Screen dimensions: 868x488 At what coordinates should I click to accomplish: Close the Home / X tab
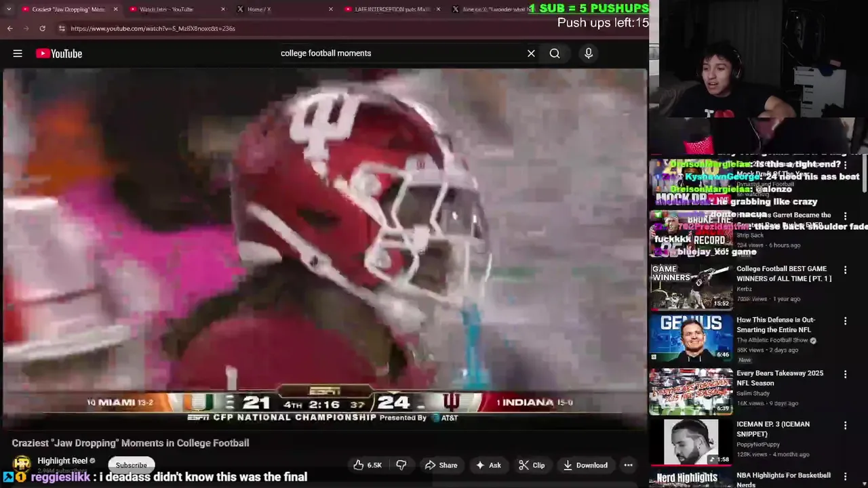(x=330, y=9)
